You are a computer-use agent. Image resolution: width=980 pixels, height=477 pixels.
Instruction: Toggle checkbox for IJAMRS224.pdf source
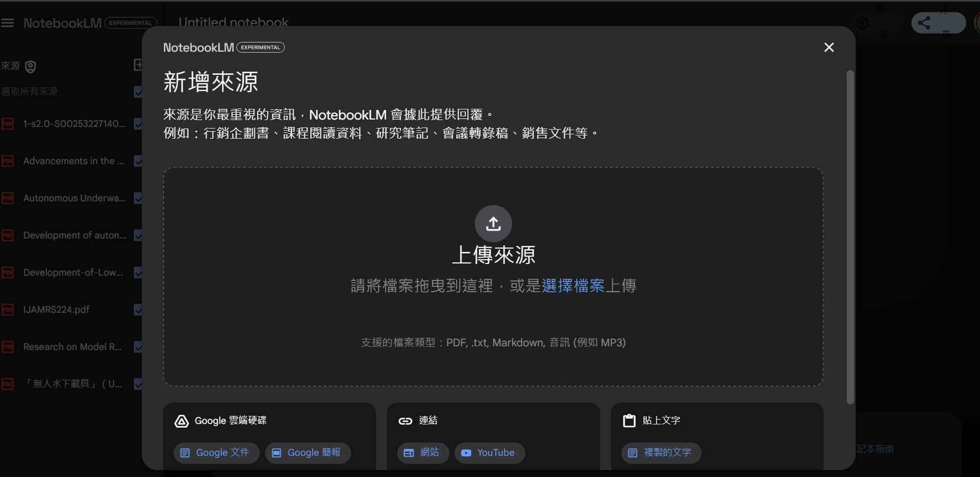(138, 310)
